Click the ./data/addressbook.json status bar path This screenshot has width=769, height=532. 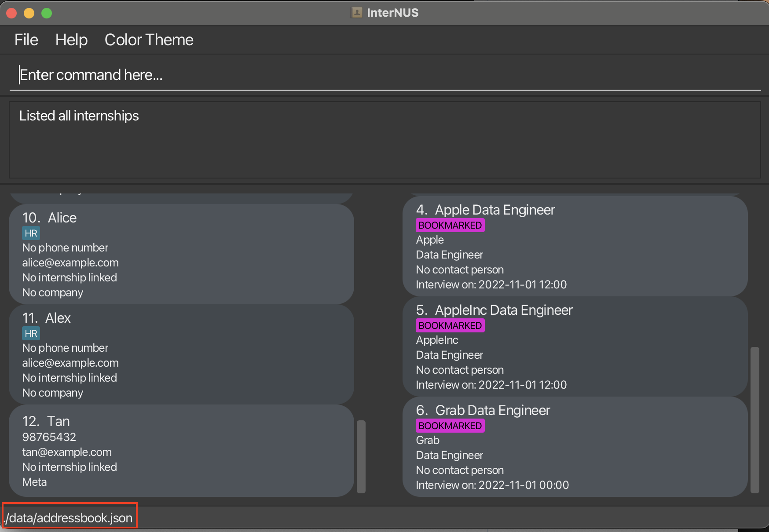tap(69, 518)
